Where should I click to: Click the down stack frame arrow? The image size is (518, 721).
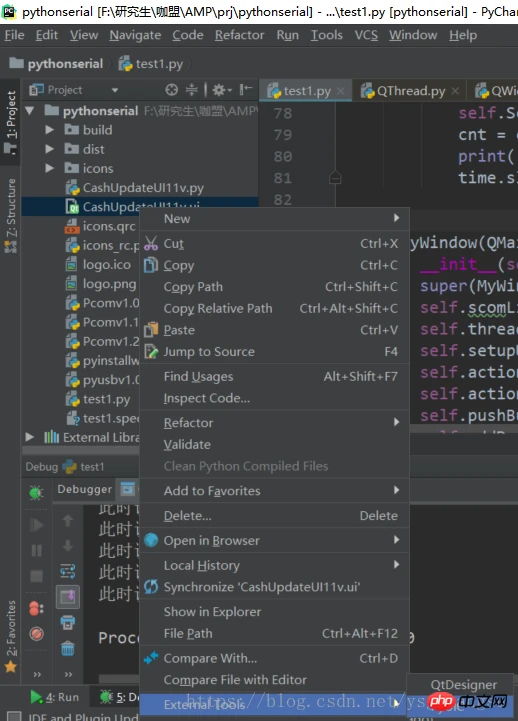click(68, 546)
